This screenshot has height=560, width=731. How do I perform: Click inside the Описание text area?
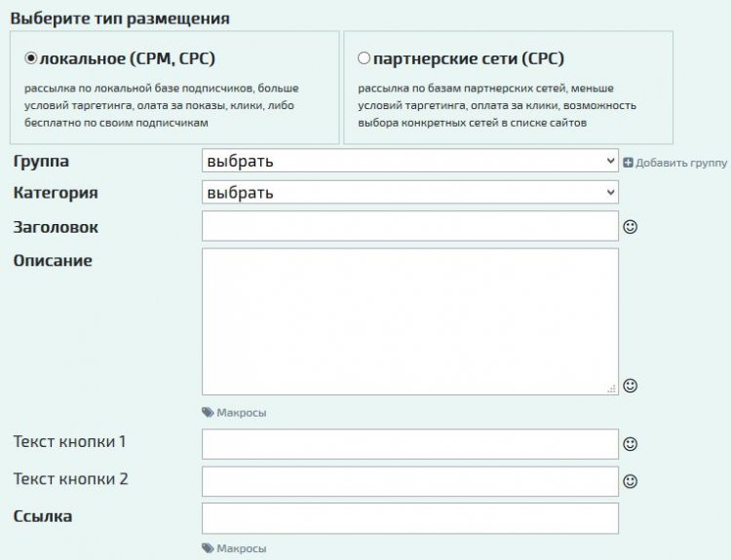410,321
